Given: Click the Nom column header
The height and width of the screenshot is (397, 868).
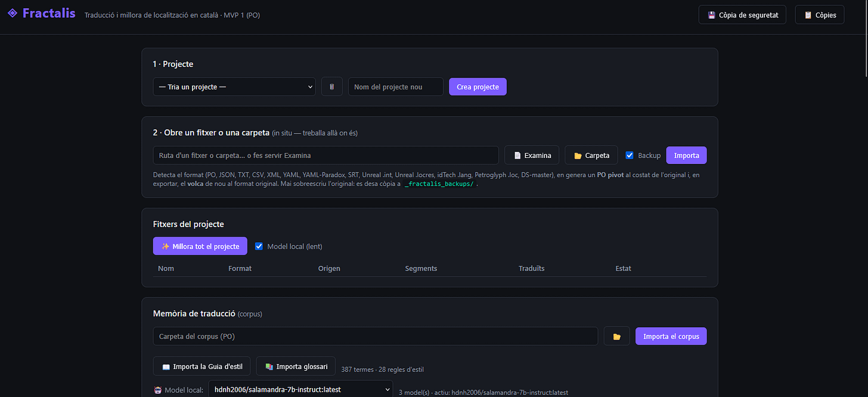Looking at the screenshot, I should [x=166, y=268].
